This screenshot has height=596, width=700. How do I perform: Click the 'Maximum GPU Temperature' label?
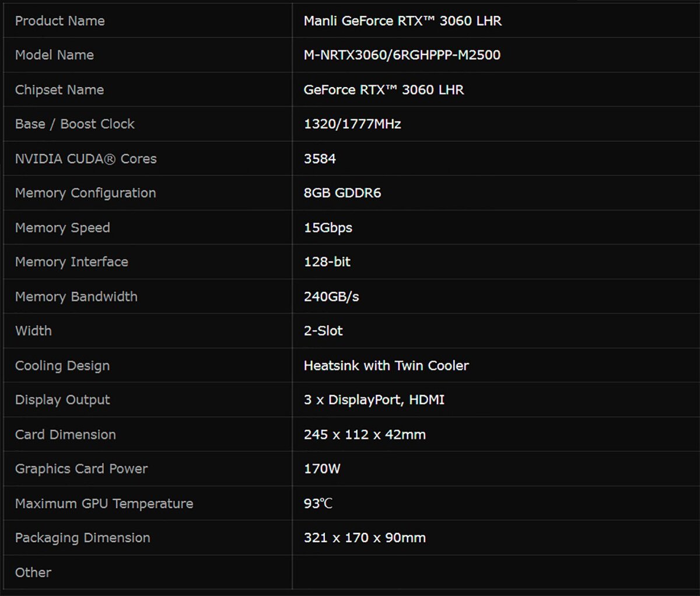[x=104, y=504]
